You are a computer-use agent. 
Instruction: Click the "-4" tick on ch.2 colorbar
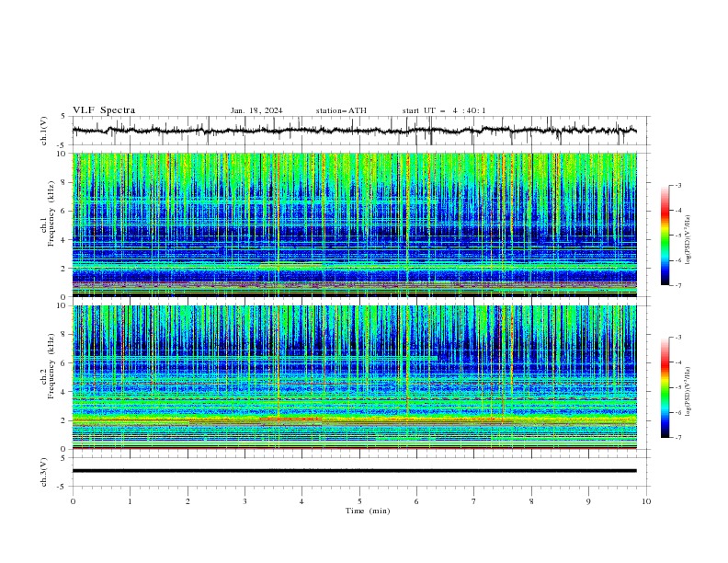coord(678,362)
